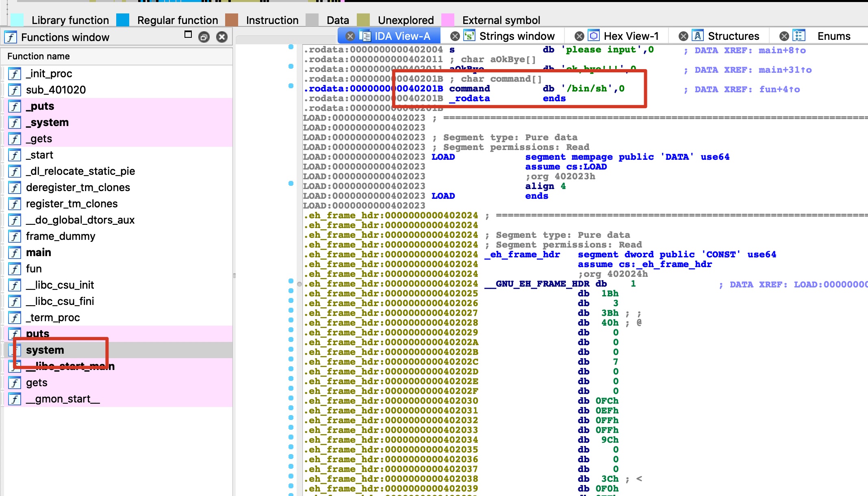The image size is (868, 496).
Task: Close the Strings window tab
Action: 455,36
